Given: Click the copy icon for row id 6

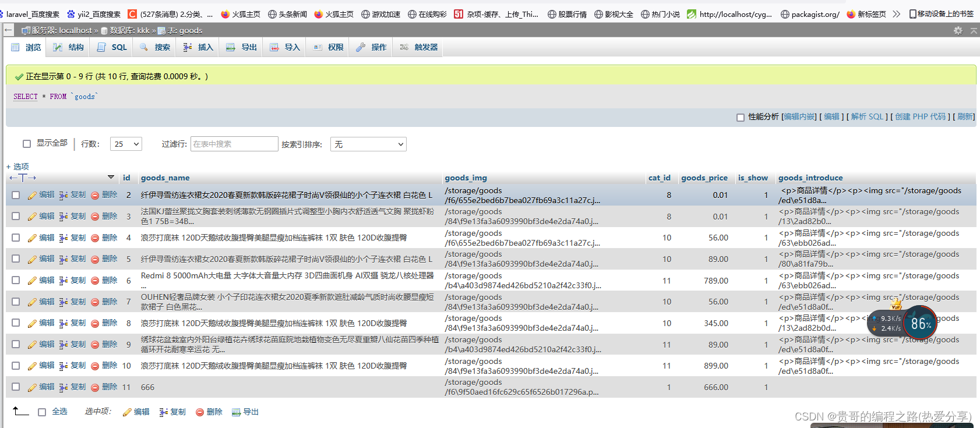Looking at the screenshot, I should point(64,280).
